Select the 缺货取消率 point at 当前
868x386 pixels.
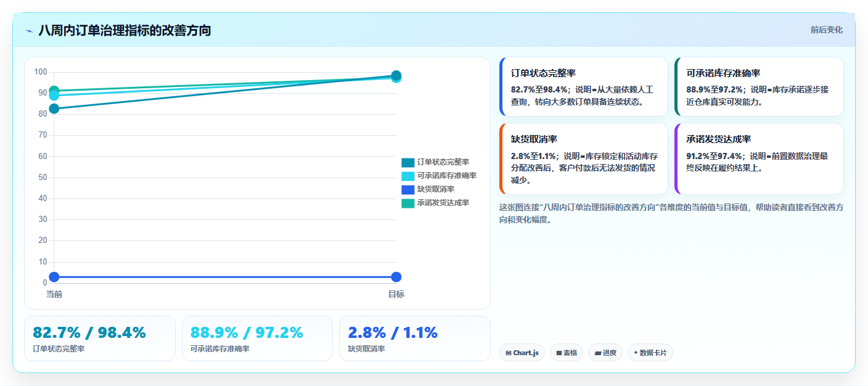(54, 277)
